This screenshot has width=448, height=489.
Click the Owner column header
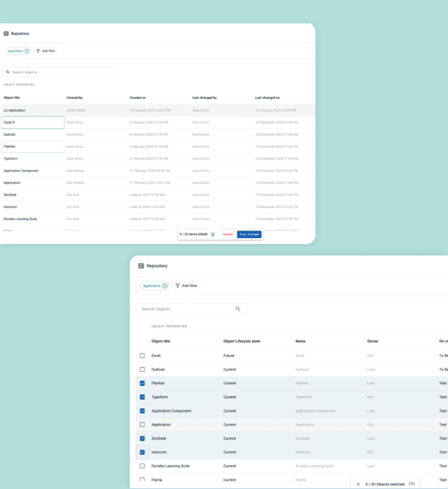(373, 341)
